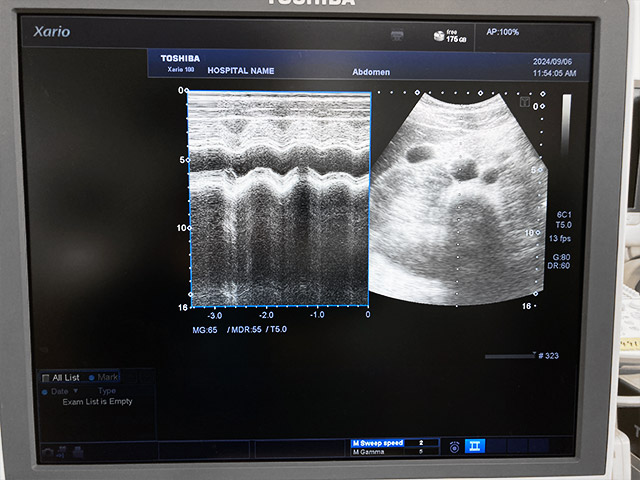Toggle the All List checkbox

[x=46, y=378]
